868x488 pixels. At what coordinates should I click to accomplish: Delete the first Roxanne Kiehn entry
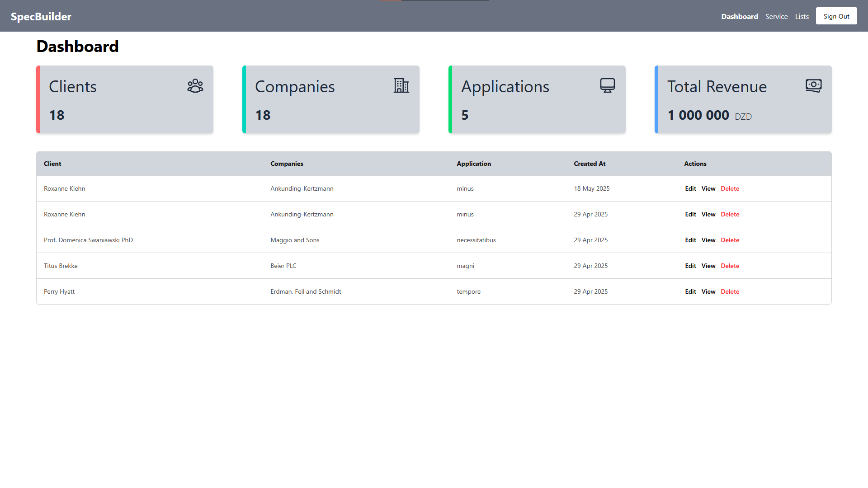[730, 188]
